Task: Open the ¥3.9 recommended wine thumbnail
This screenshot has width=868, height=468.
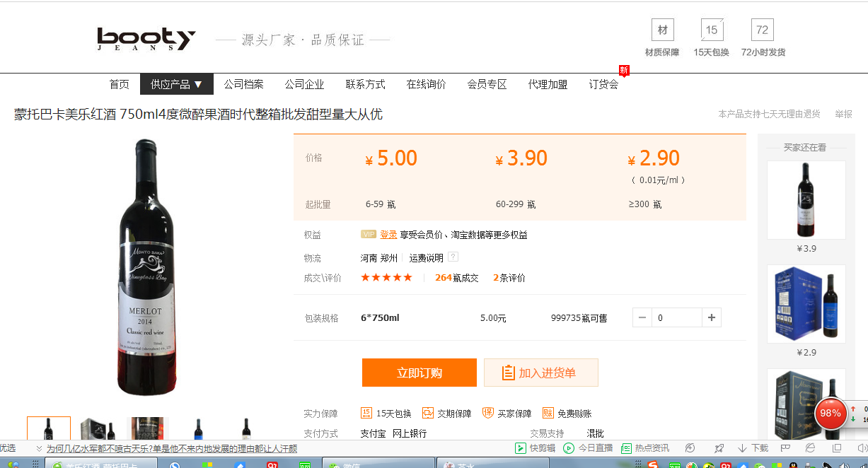Action: tap(806, 200)
